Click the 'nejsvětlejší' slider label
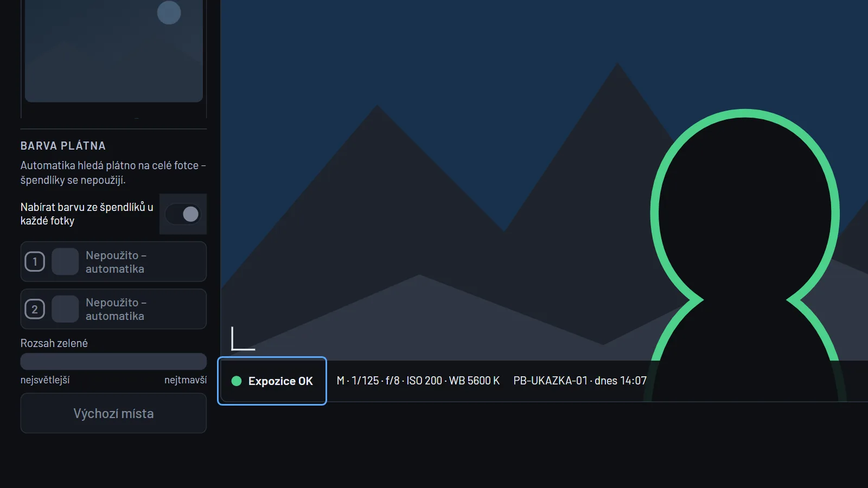The width and height of the screenshot is (868, 488). coord(45,380)
